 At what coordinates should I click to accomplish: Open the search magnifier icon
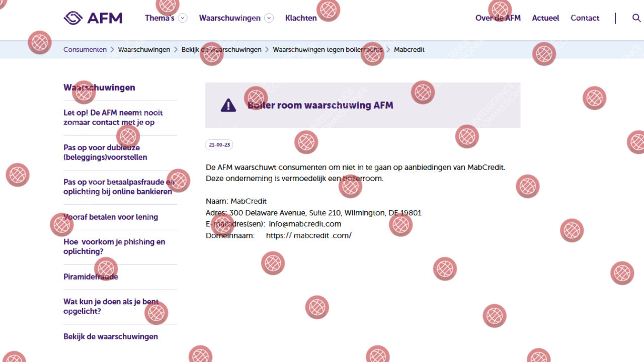tap(636, 18)
